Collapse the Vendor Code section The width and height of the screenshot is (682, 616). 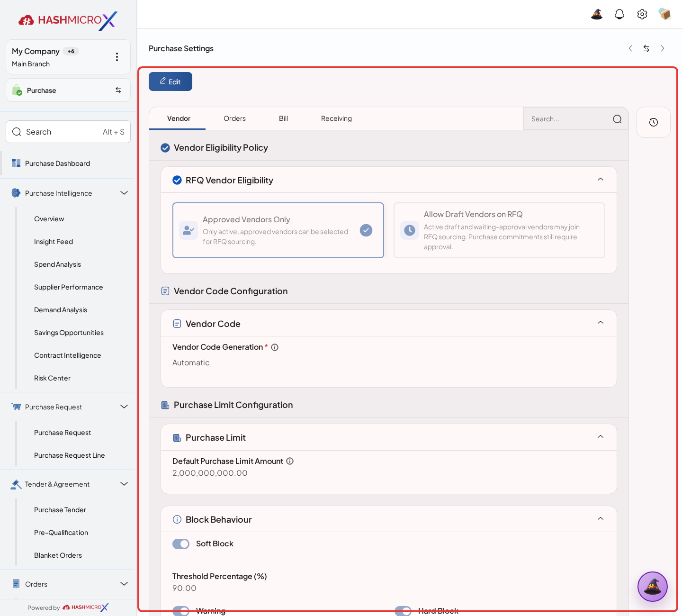pyautogui.click(x=601, y=323)
